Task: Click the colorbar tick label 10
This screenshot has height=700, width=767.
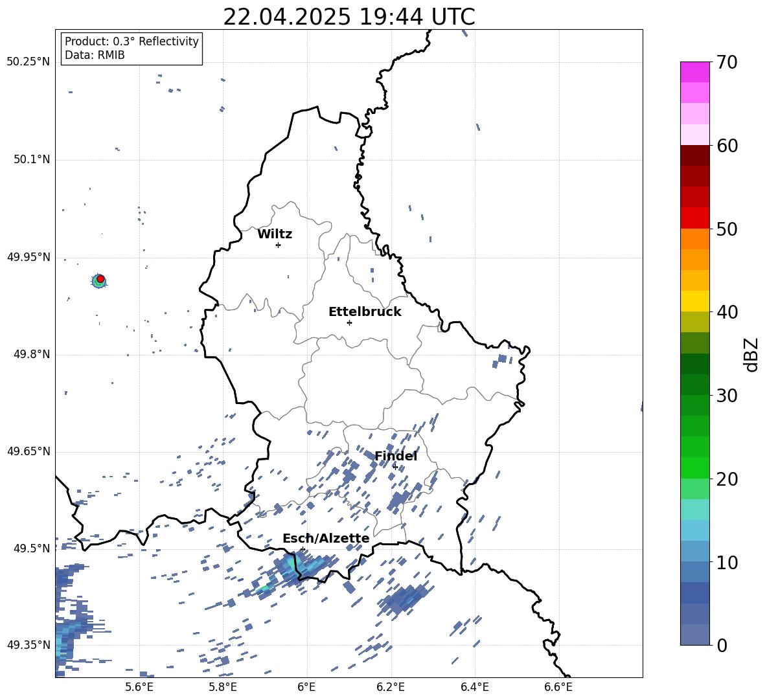Action: [x=727, y=562]
